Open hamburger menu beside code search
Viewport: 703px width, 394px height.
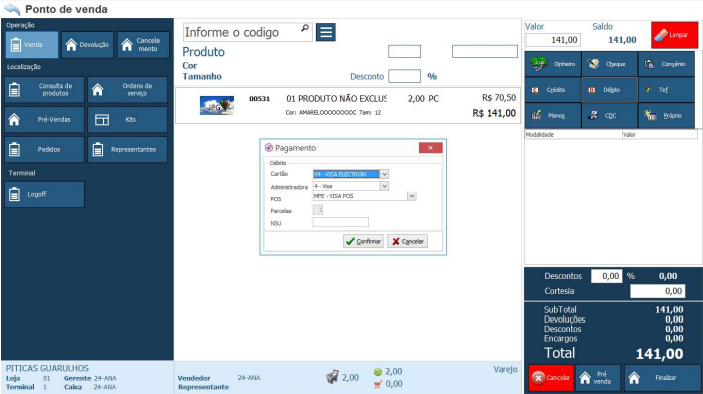[x=326, y=32]
